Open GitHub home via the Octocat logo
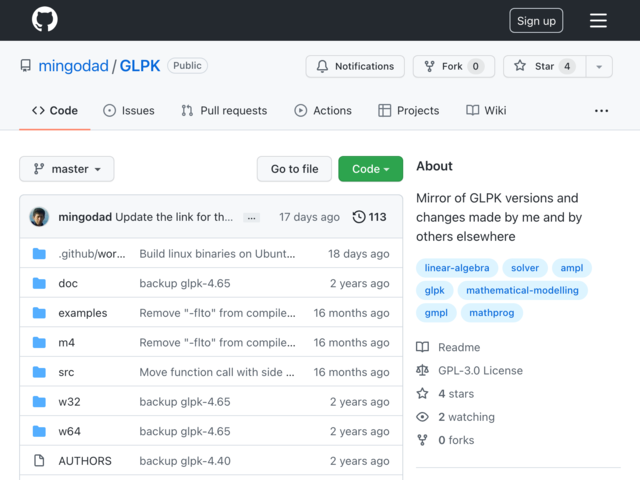This screenshot has width=640, height=480. [x=44, y=19]
